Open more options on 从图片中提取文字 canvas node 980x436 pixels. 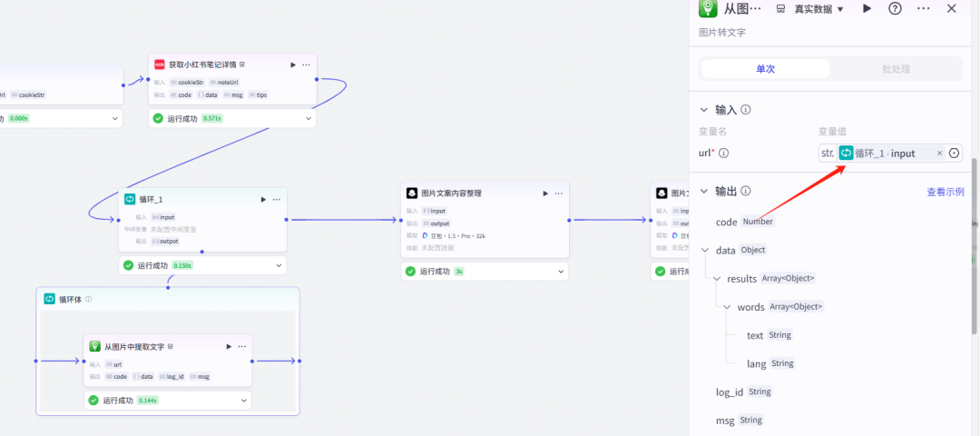click(242, 346)
